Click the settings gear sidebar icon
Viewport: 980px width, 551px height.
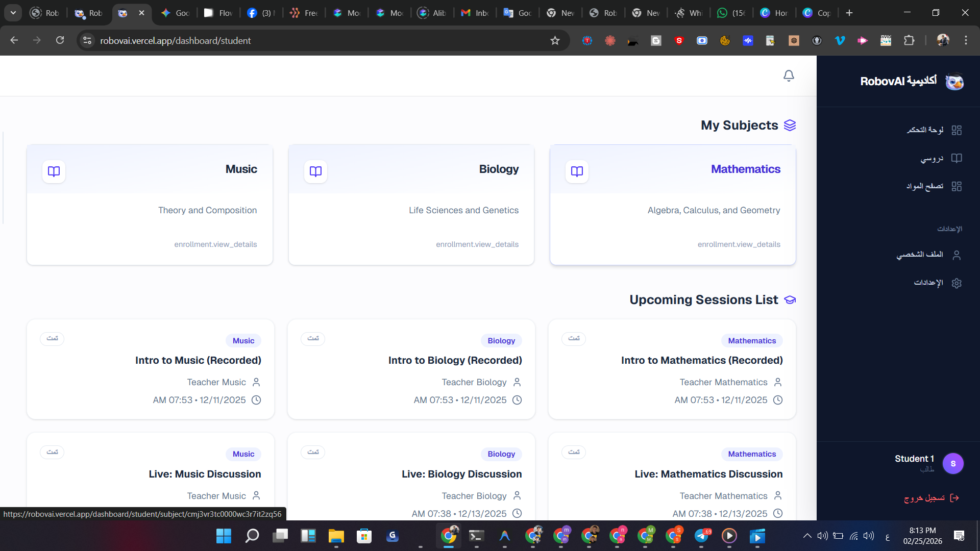[x=957, y=283]
